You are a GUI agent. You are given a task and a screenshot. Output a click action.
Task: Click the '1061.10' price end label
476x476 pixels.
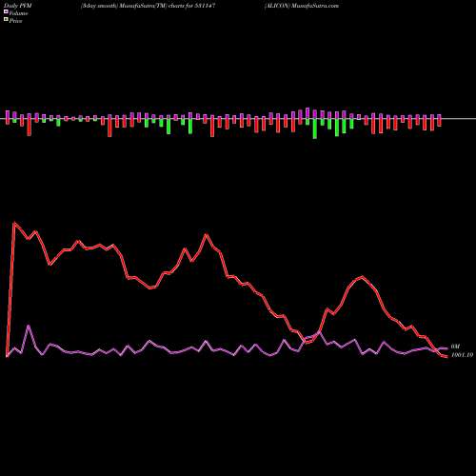[x=462, y=355]
